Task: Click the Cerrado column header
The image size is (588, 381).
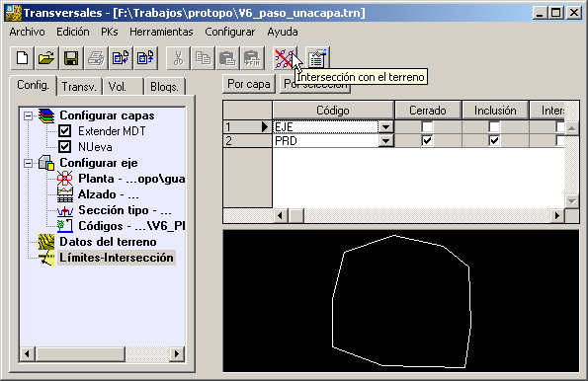Action: [428, 111]
